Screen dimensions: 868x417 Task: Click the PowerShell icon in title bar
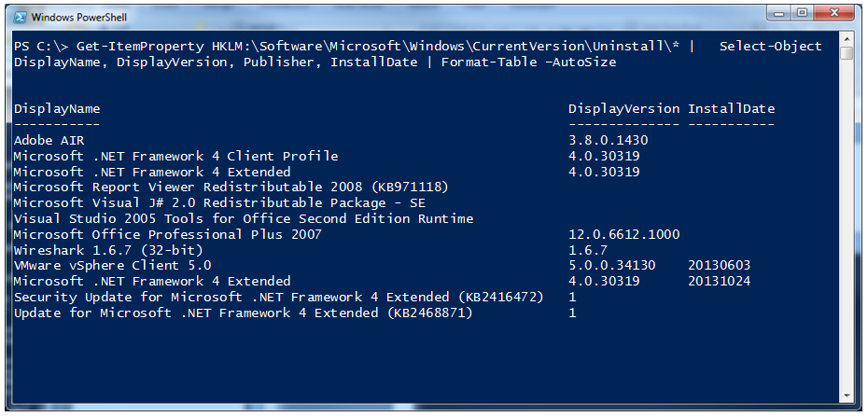click(20, 17)
